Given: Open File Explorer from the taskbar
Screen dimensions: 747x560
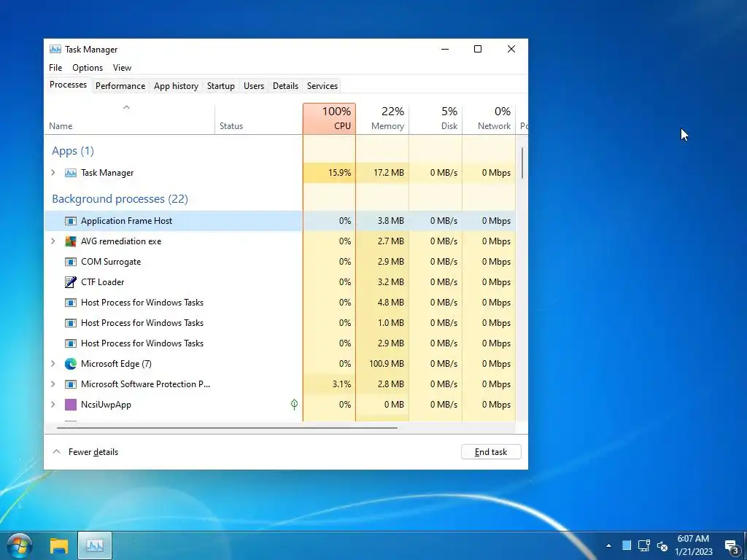Looking at the screenshot, I should (59, 545).
